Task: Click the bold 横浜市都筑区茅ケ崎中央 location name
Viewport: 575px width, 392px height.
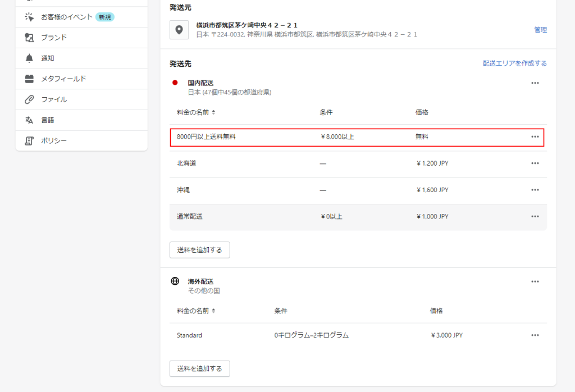Action: tap(247, 25)
